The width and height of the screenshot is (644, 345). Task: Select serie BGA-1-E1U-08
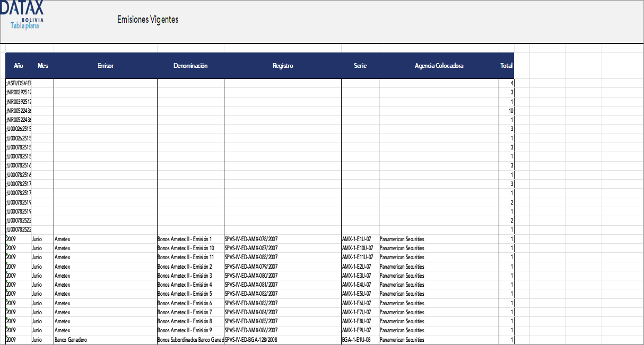pos(360,340)
